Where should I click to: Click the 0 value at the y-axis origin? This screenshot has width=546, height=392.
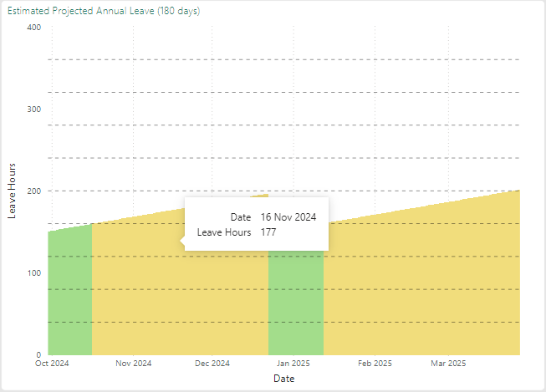[38, 354]
